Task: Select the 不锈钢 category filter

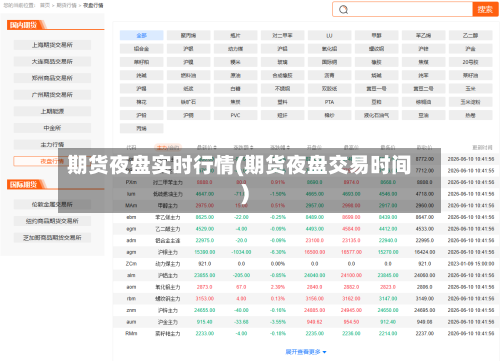Action: (x=282, y=89)
